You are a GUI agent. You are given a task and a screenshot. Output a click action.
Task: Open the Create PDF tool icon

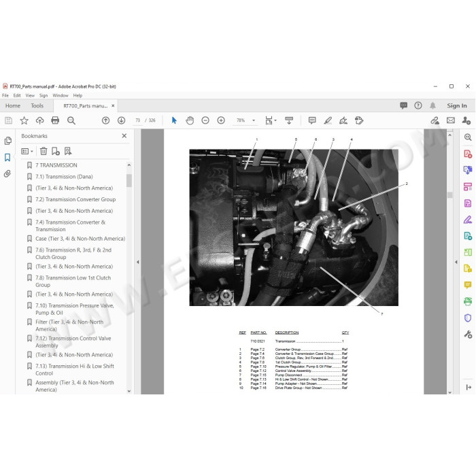click(468, 154)
